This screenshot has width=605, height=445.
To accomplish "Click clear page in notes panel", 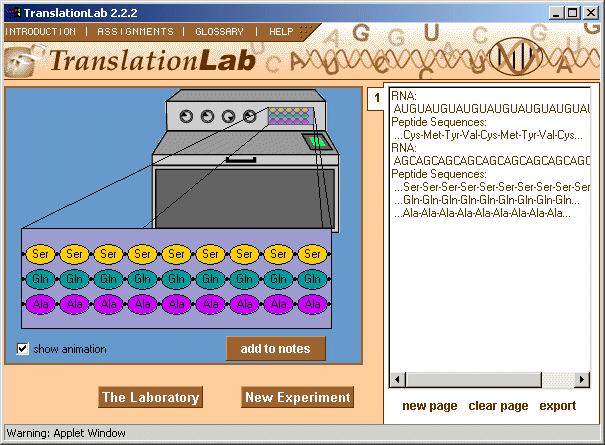I will pos(498,406).
